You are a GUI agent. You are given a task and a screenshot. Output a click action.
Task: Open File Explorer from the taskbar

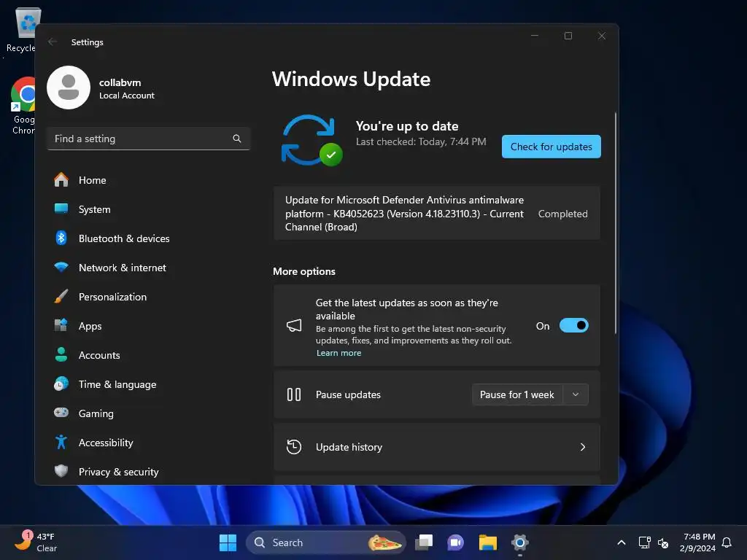(x=488, y=542)
